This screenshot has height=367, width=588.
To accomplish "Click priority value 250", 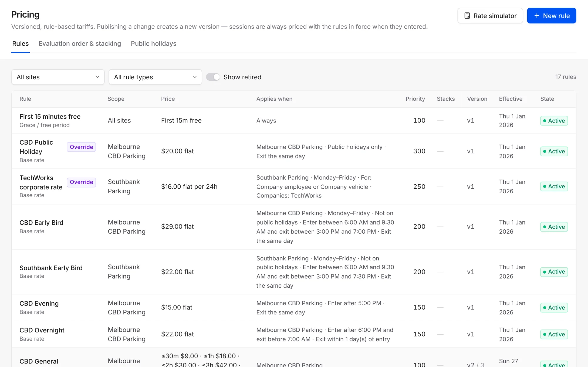I will click(x=419, y=187).
